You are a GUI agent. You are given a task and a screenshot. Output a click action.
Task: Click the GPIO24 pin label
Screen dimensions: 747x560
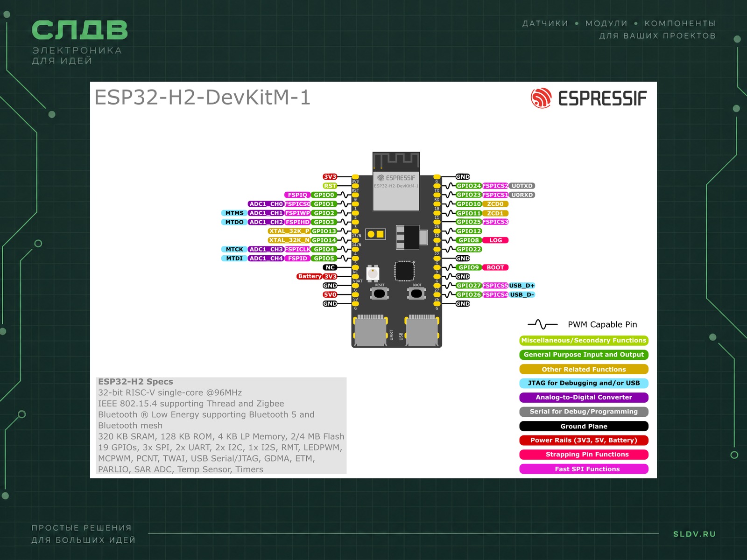(469, 186)
